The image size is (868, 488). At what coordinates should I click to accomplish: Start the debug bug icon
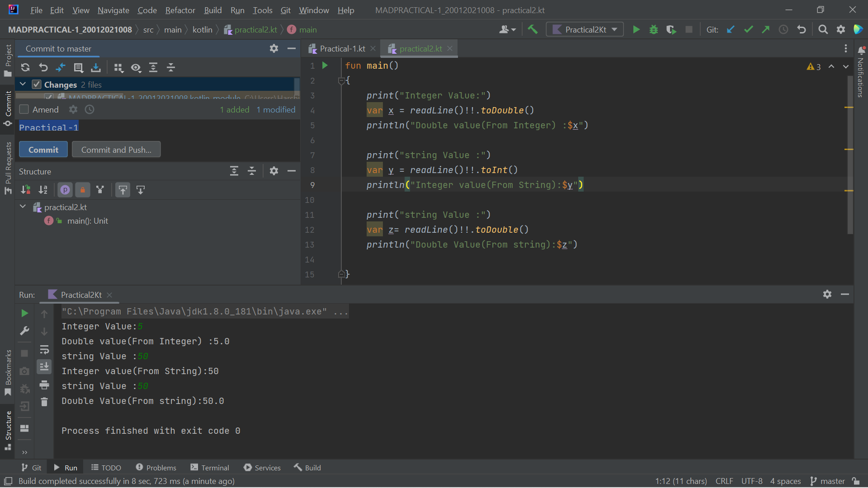click(654, 30)
